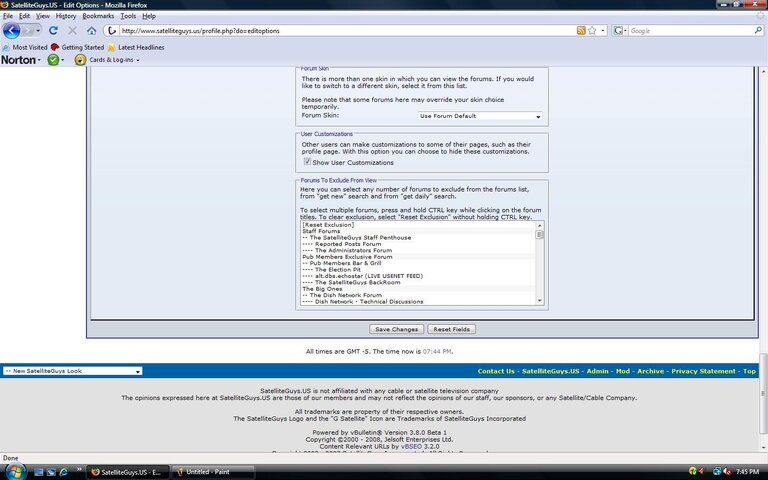Screen dimensions: 768x480
Task: Click the forum exclusion list scrollbar down arrow
Action: click(x=540, y=301)
